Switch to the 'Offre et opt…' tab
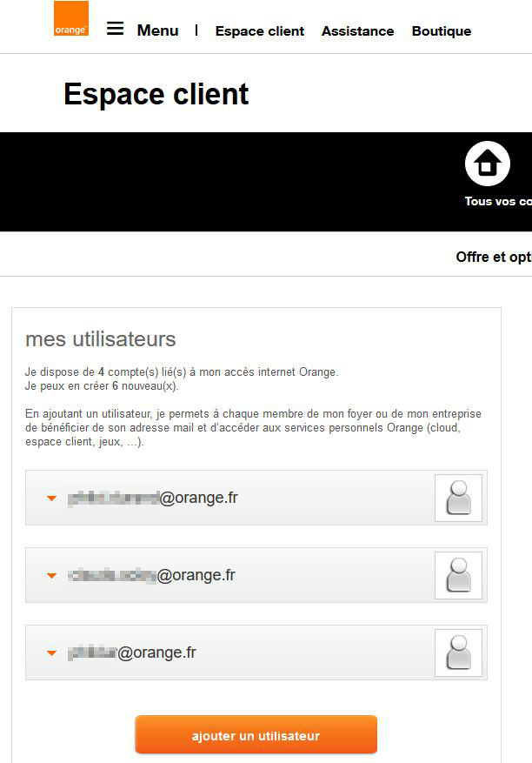Screen dimensions: 532x763 [x=494, y=257]
